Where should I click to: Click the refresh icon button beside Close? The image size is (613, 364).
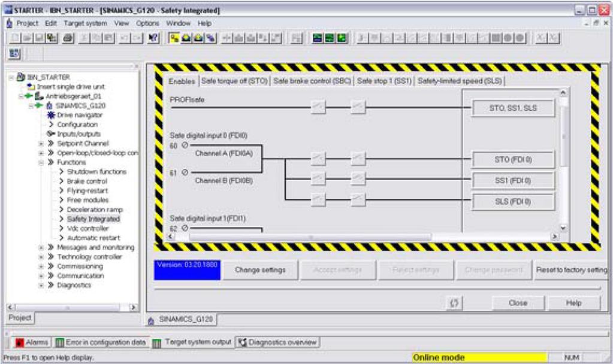click(x=454, y=303)
